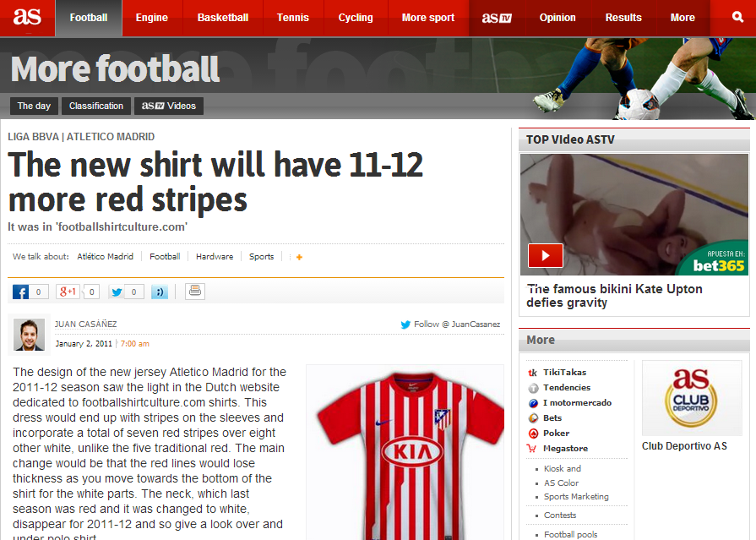Open the Kate Upton bikini video headline

point(614,296)
